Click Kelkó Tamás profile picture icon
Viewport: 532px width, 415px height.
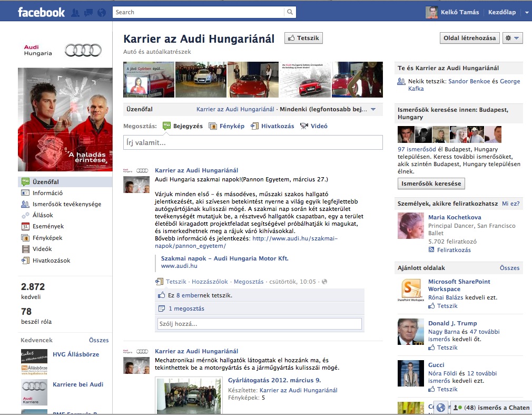pos(431,12)
